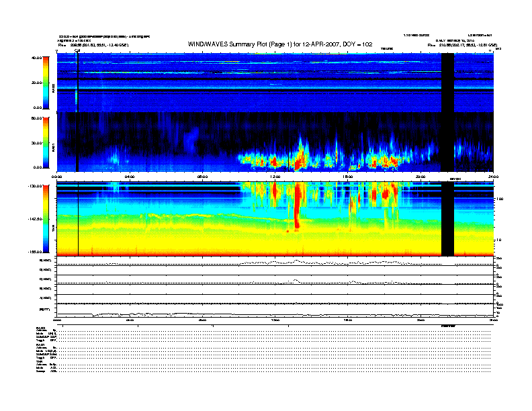Select the 20.00 label on RAD2 scale
The width and height of the screenshot is (532, 411).
click(x=37, y=83)
